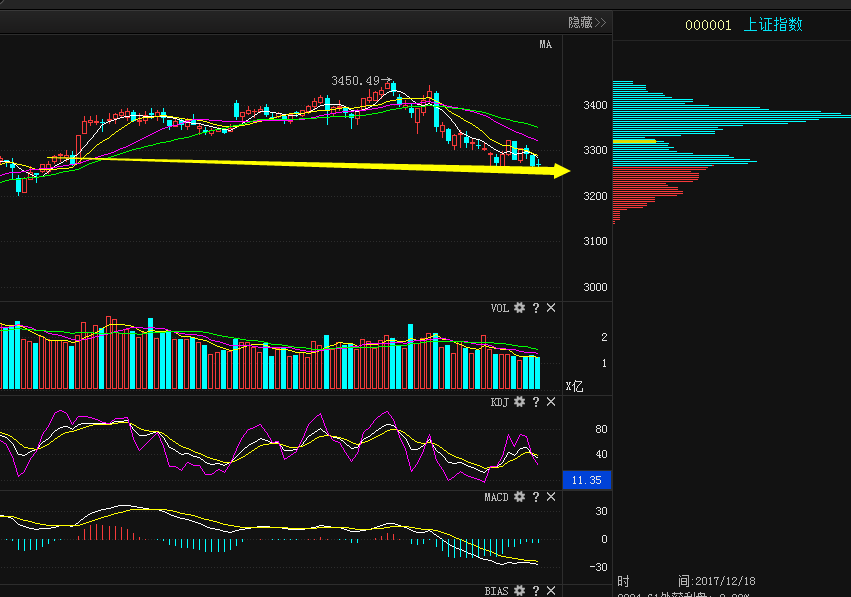The width and height of the screenshot is (851, 597).
Task: Select the yellow bar in the volume profile
Action: [x=634, y=141]
